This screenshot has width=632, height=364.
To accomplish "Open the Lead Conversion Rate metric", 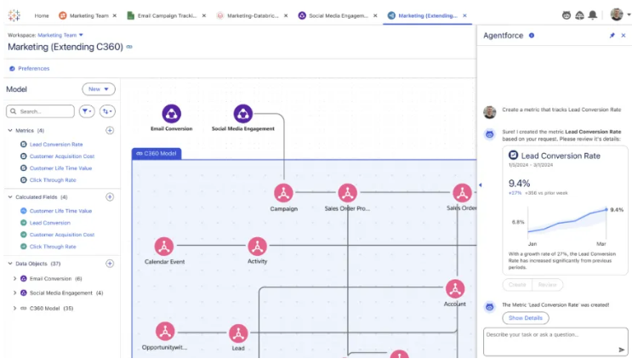I will click(x=56, y=145).
